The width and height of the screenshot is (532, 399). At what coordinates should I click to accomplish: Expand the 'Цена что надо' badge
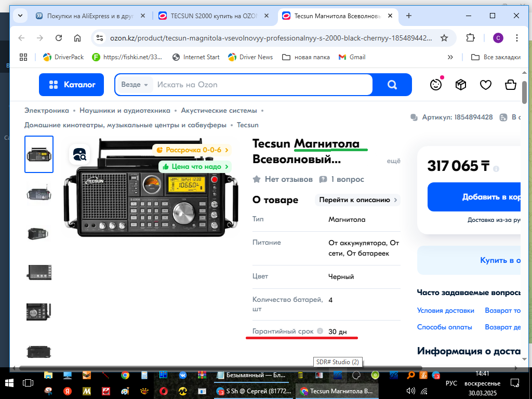[195, 167]
